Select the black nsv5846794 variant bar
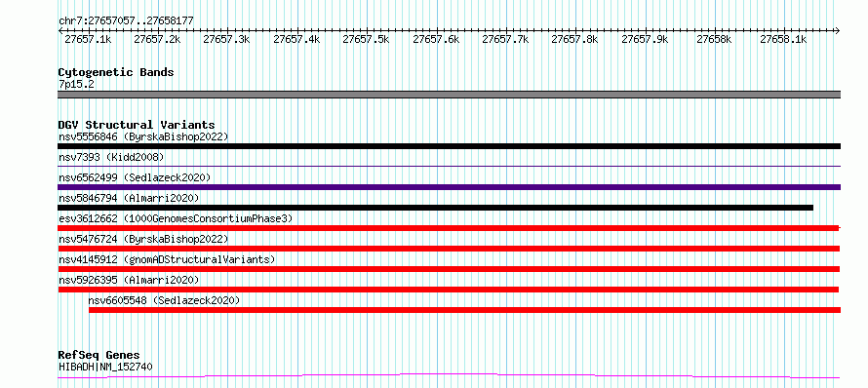Image resolution: width=868 pixels, height=388 pixels. click(x=435, y=208)
